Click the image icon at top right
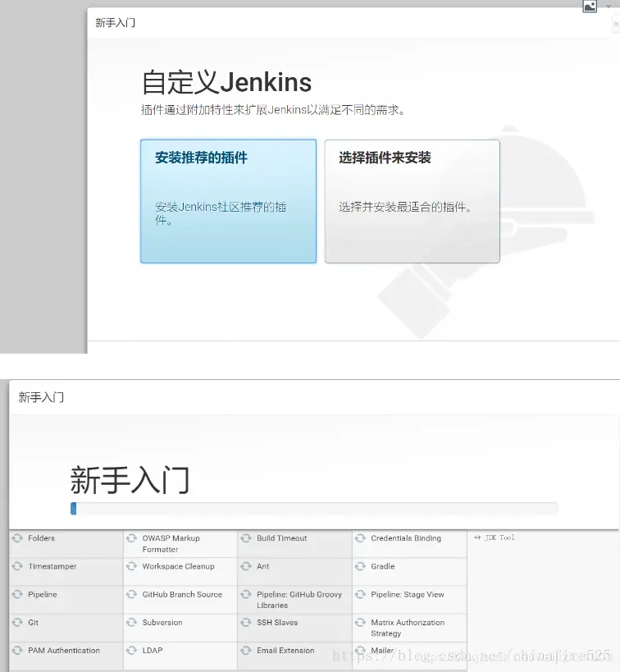This screenshot has width=620, height=672. click(590, 6)
